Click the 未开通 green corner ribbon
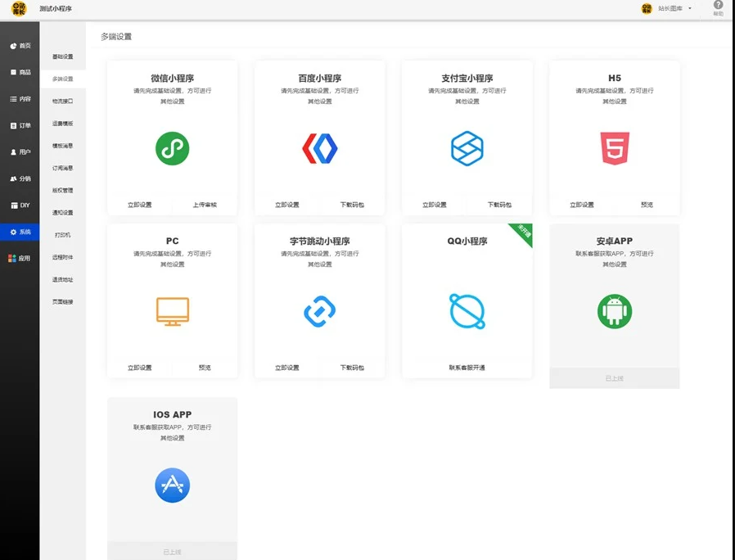This screenshot has height=560, width=735. 524,231
